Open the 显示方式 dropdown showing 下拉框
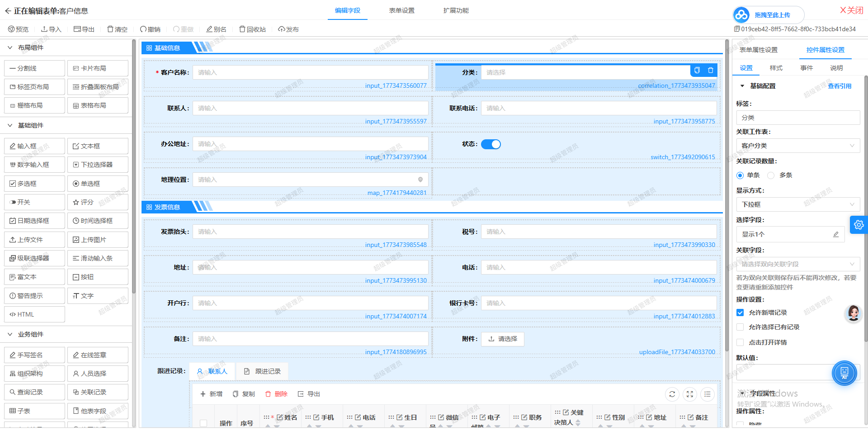 click(x=798, y=204)
